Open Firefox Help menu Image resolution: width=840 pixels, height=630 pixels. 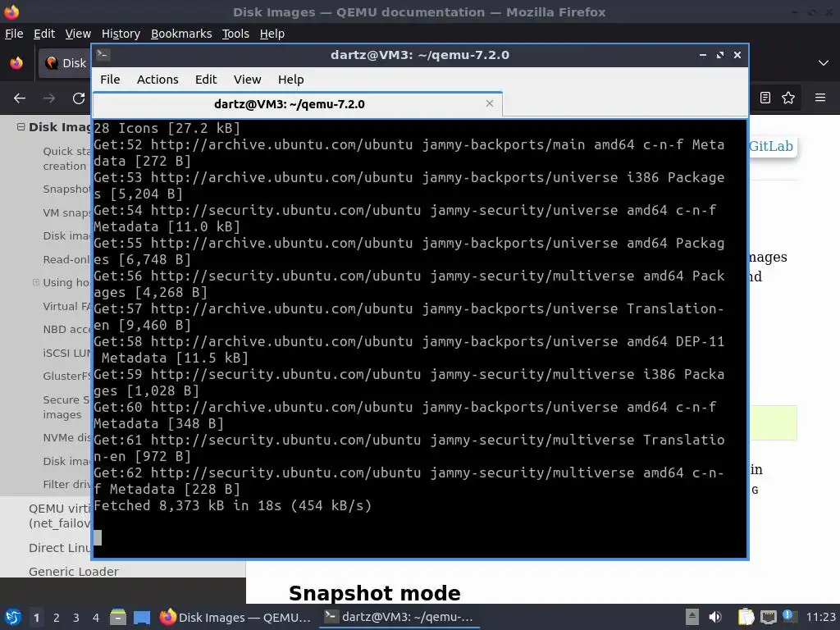point(272,34)
